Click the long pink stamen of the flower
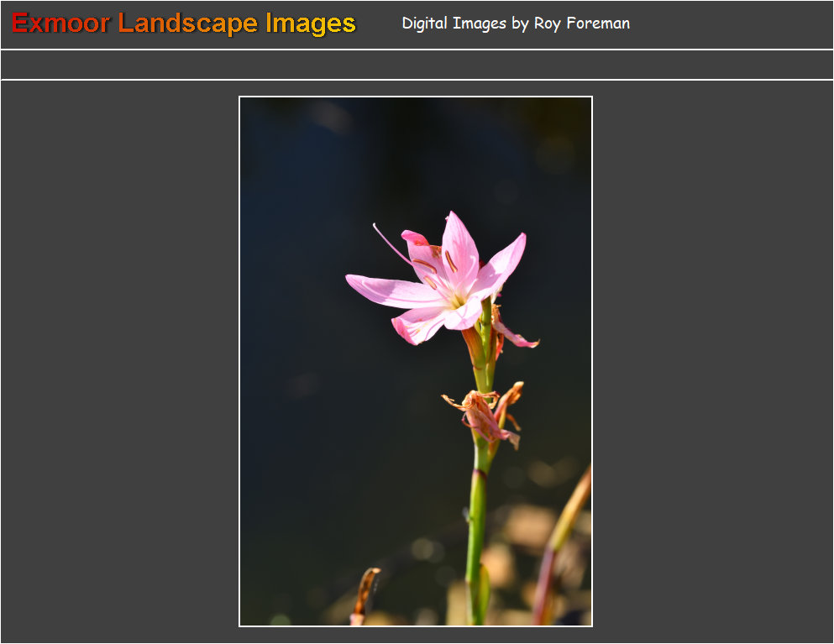Screen dimensions: 834x644 [x=390, y=243]
